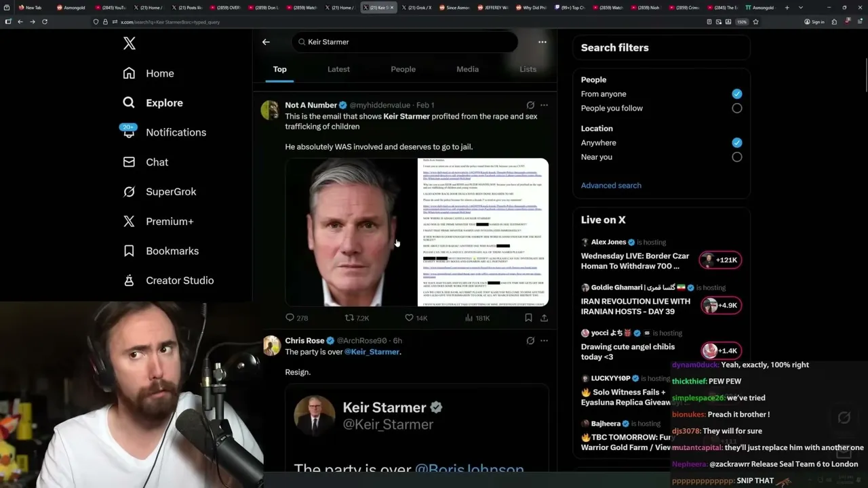Bookmark this page with the star icon

(755, 22)
